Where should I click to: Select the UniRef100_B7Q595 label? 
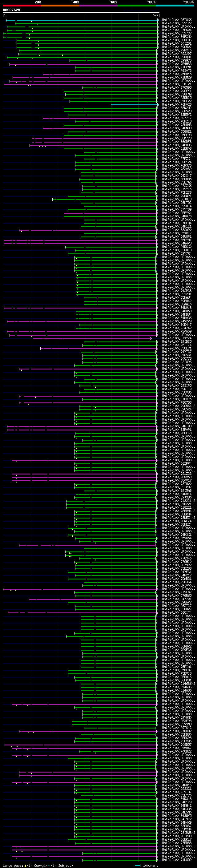177,88
